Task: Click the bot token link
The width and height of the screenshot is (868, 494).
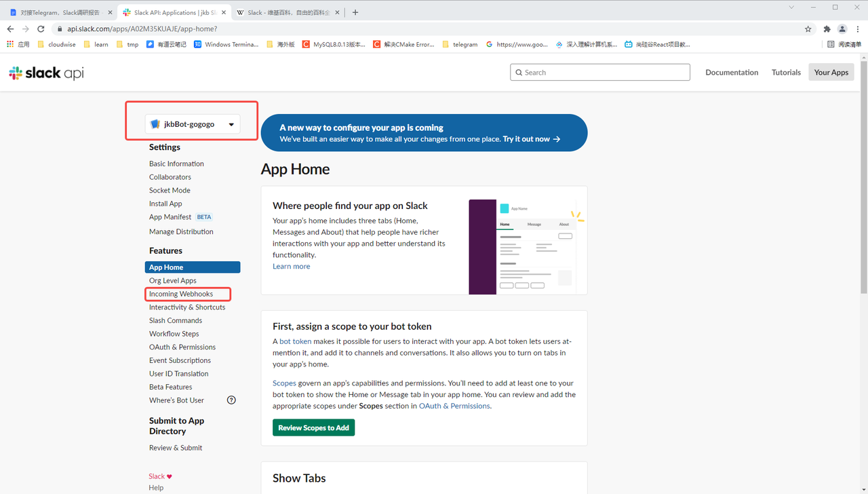Action: [296, 341]
